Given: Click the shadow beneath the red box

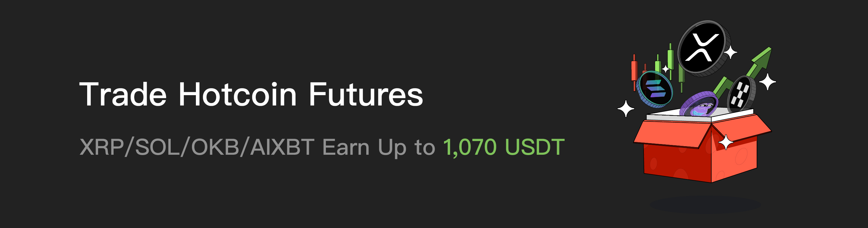Looking at the screenshot, I should (x=705, y=204).
